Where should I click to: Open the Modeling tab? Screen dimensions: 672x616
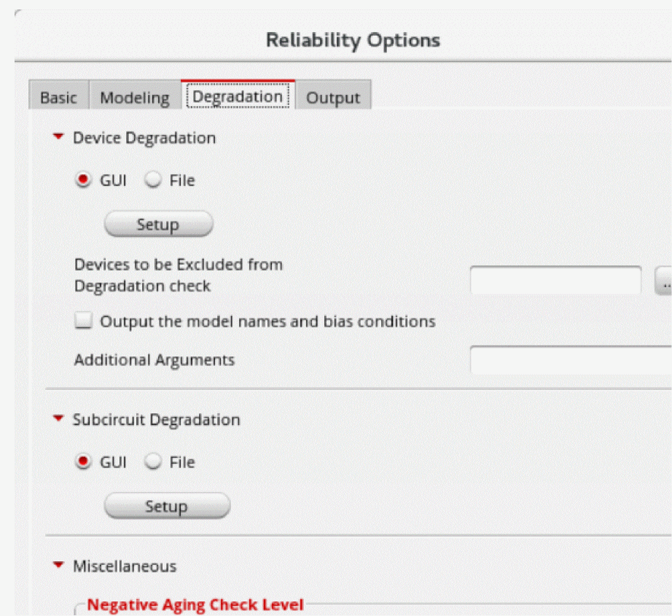(134, 98)
